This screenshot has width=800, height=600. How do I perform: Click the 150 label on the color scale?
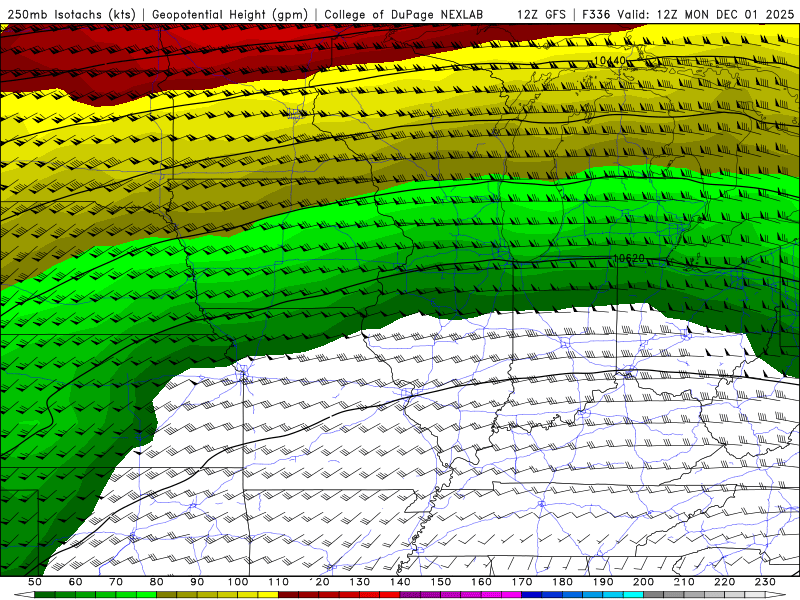[440, 582]
